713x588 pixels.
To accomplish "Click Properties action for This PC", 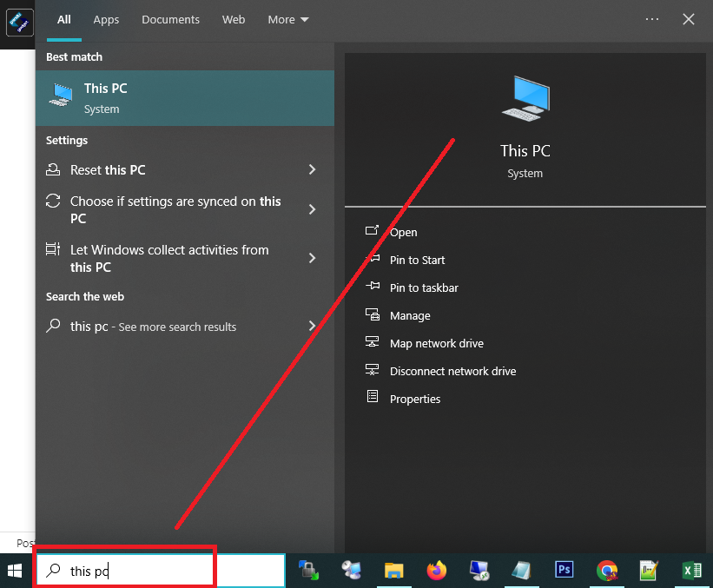I will pos(415,399).
